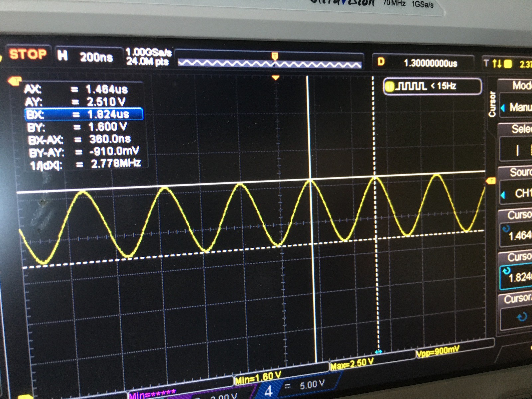Click the waveform memory overview bar
The image size is (532, 399).
coord(269,63)
